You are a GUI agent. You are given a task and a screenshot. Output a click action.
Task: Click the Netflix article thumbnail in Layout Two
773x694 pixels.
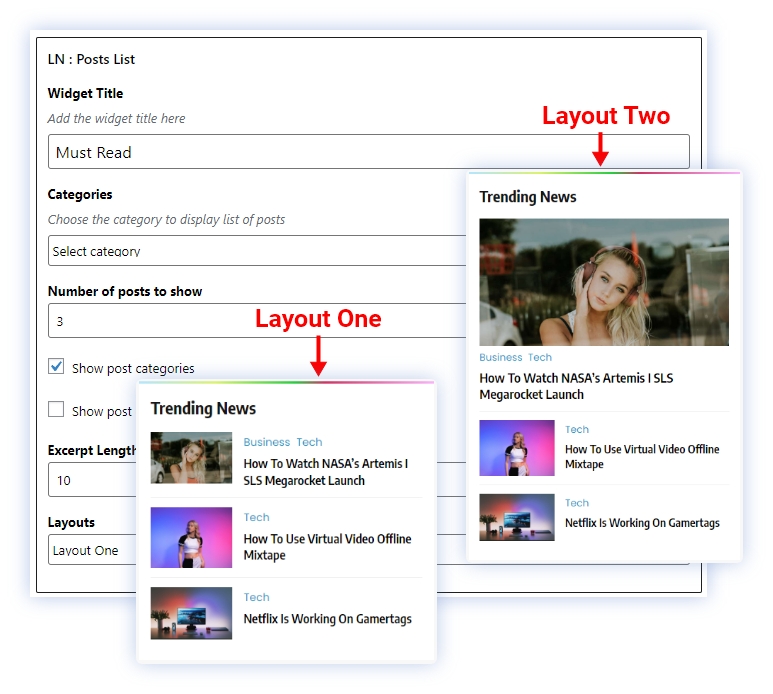[516, 517]
